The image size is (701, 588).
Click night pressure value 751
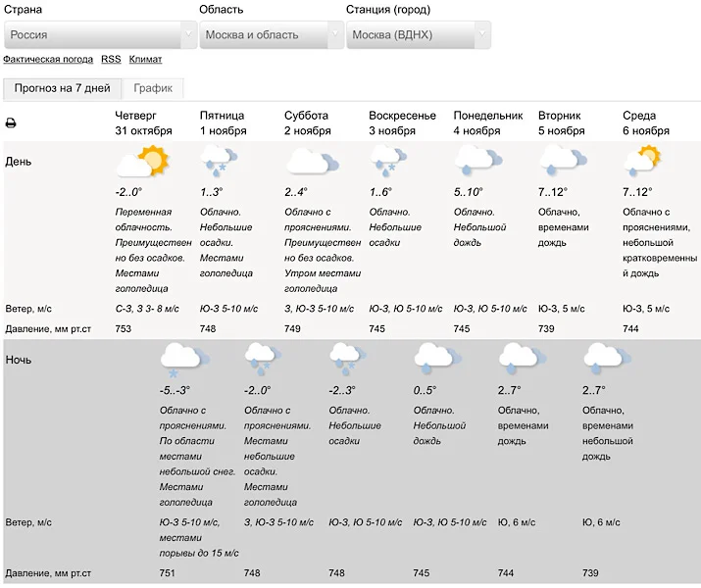[168, 572]
